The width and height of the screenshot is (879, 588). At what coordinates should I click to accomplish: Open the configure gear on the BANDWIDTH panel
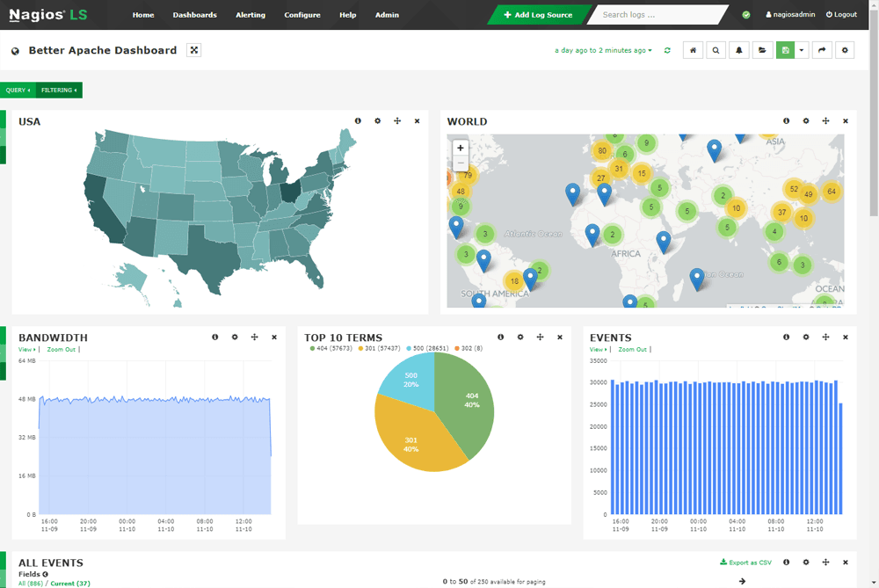point(234,337)
